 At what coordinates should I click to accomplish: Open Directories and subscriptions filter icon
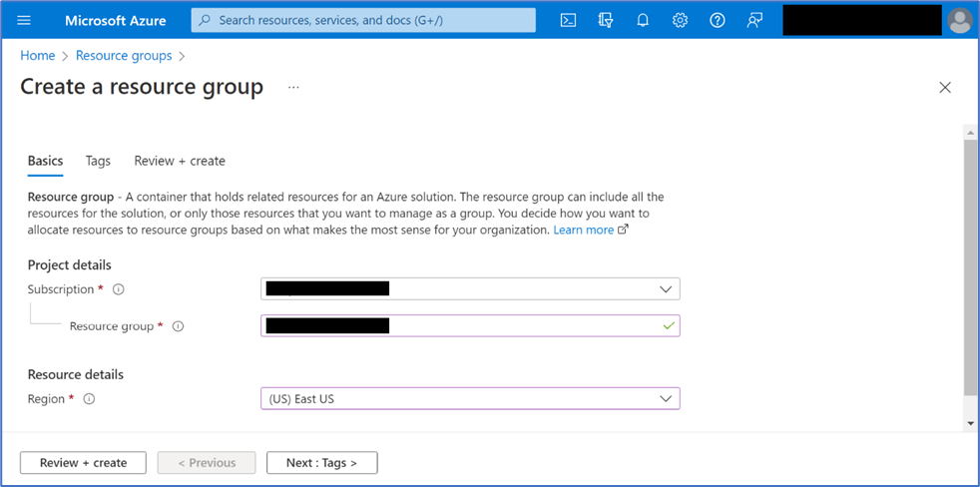pos(605,21)
